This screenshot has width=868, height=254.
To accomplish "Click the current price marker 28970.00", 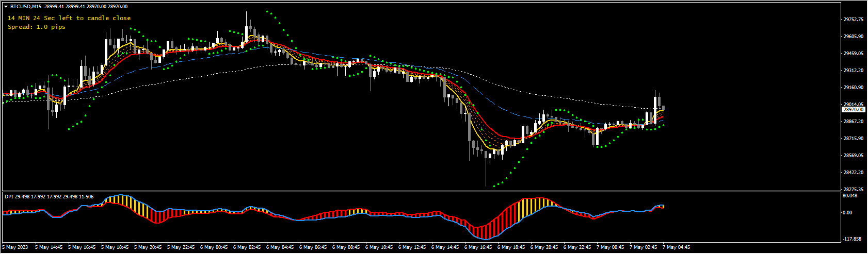I will 854,110.
